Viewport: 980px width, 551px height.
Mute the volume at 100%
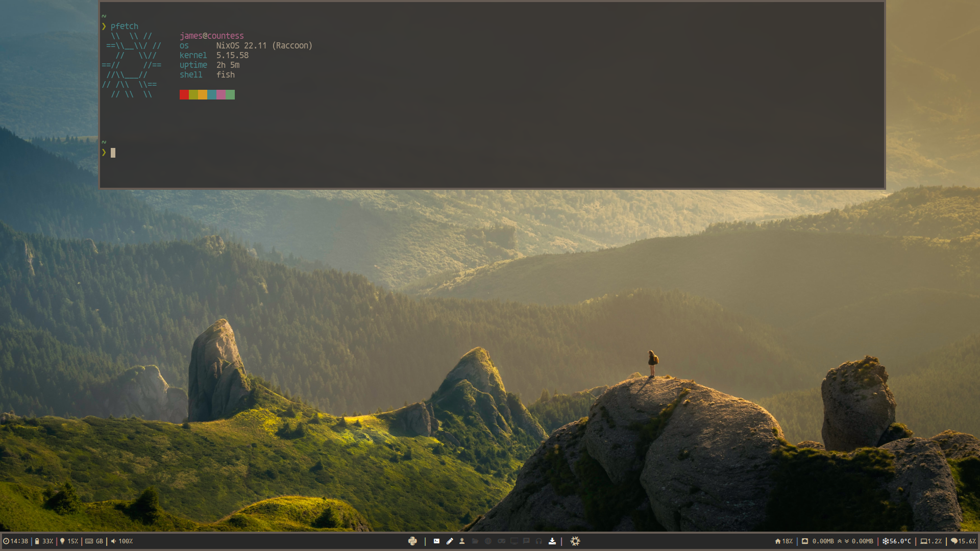point(122,541)
